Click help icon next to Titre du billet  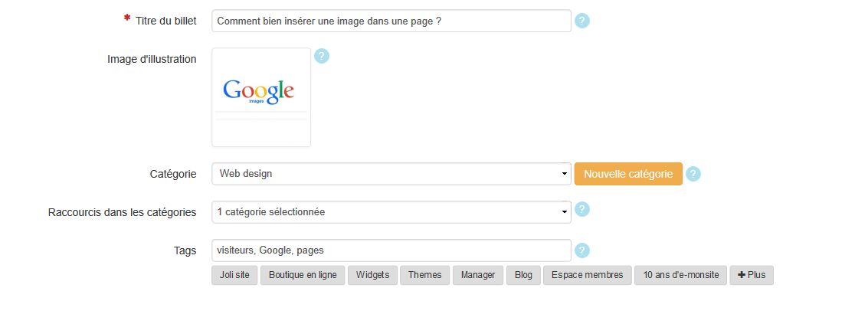coord(581,21)
